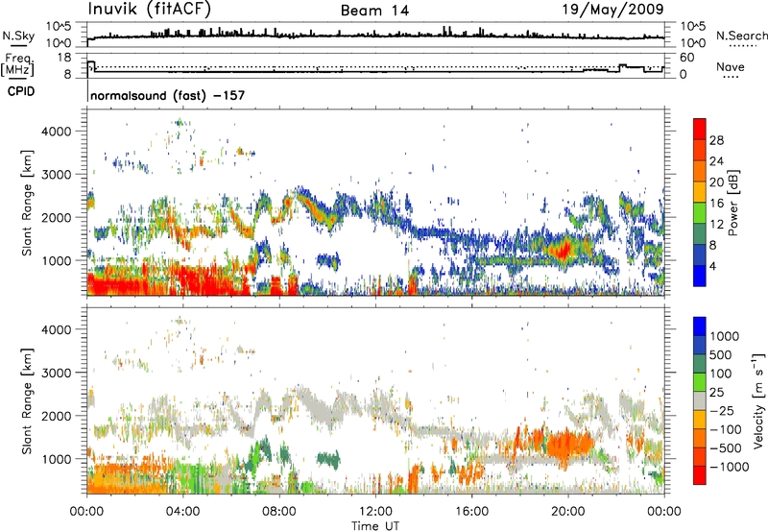Click the 'Freq. [MHz]' axis label
The height and width of the screenshot is (532, 768).
17,65
